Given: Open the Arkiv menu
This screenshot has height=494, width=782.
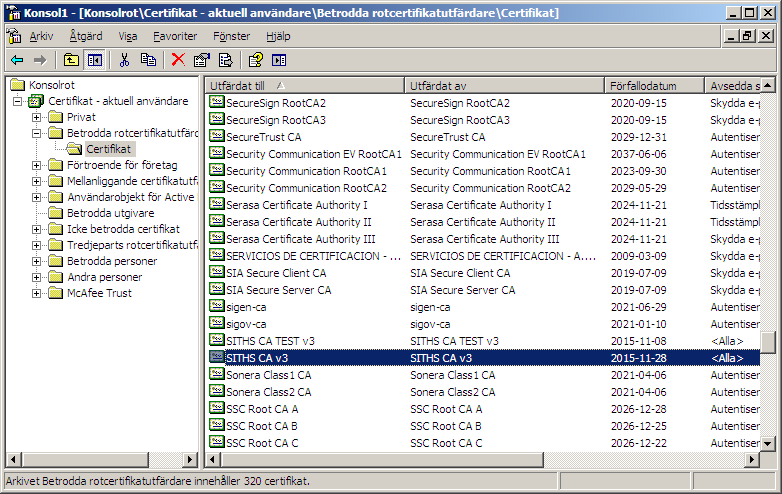Looking at the screenshot, I should tap(41, 36).
